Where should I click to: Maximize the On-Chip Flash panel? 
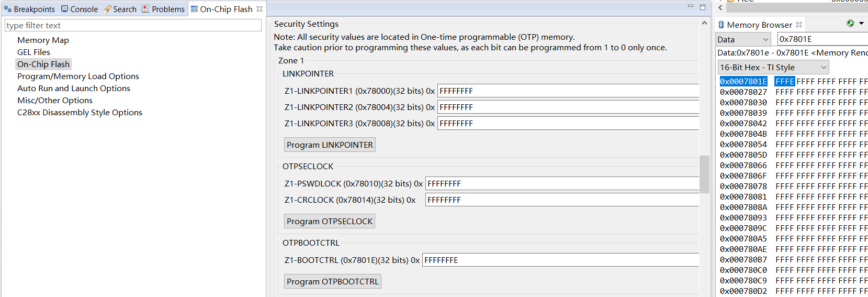(x=703, y=7)
